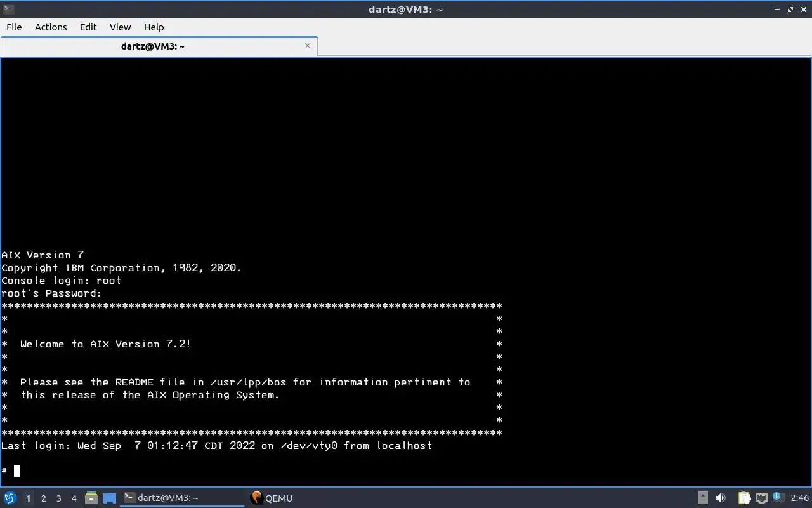Screen dimensions: 812x508
Task: Click 'Welcome to AIX Version 7.2!' text
Action: point(105,344)
